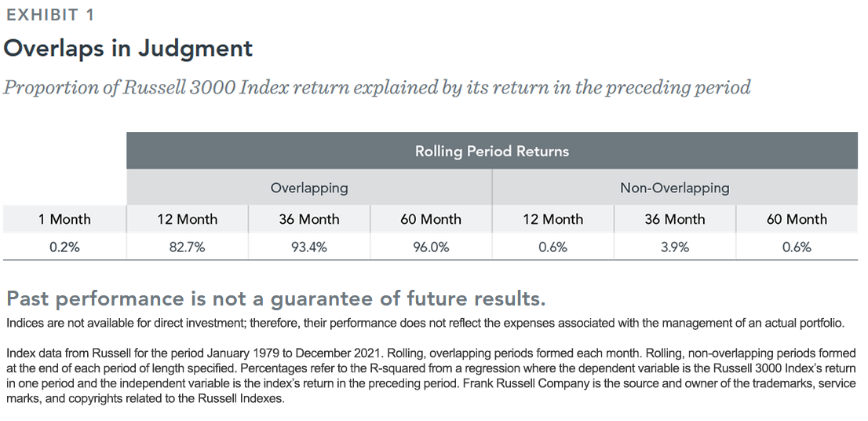This screenshot has height=421, width=868.
Task: Select the Overlaps in Judgment heading
Action: click(129, 49)
